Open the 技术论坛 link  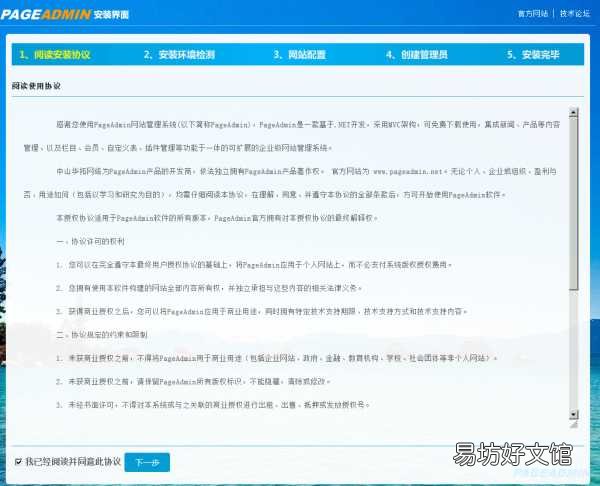(575, 14)
